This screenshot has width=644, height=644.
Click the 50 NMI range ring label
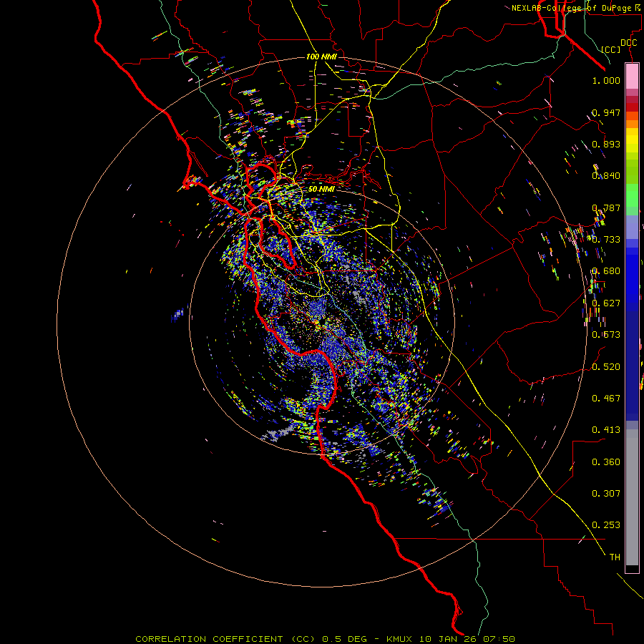pyautogui.click(x=321, y=189)
